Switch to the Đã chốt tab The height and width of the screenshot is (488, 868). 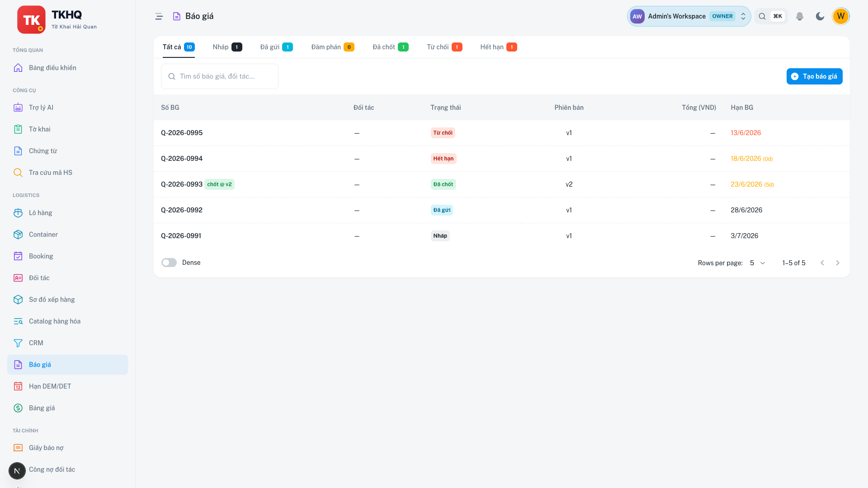(391, 47)
